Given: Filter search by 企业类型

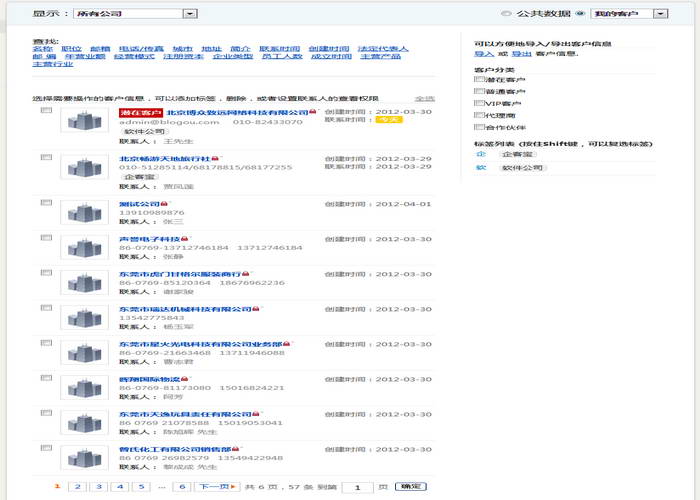Looking at the screenshot, I should click(233, 56).
